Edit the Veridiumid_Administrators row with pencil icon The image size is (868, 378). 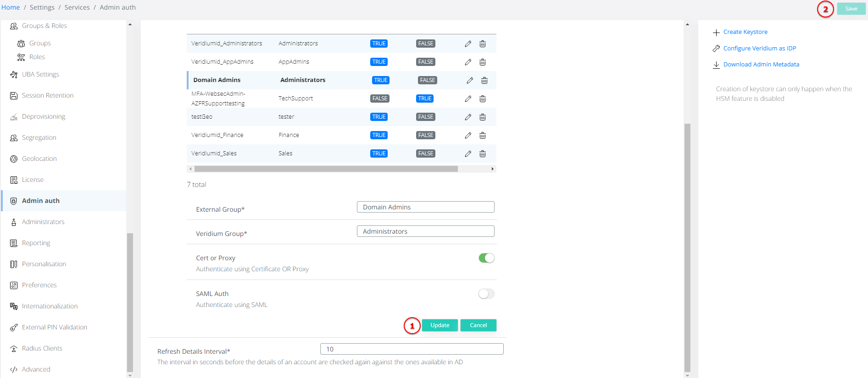467,44
